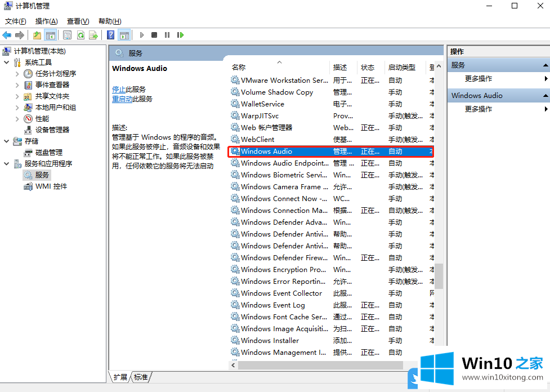The width and height of the screenshot is (550, 392).
Task: Select 任务计划程序 tree item
Action: tap(55, 74)
